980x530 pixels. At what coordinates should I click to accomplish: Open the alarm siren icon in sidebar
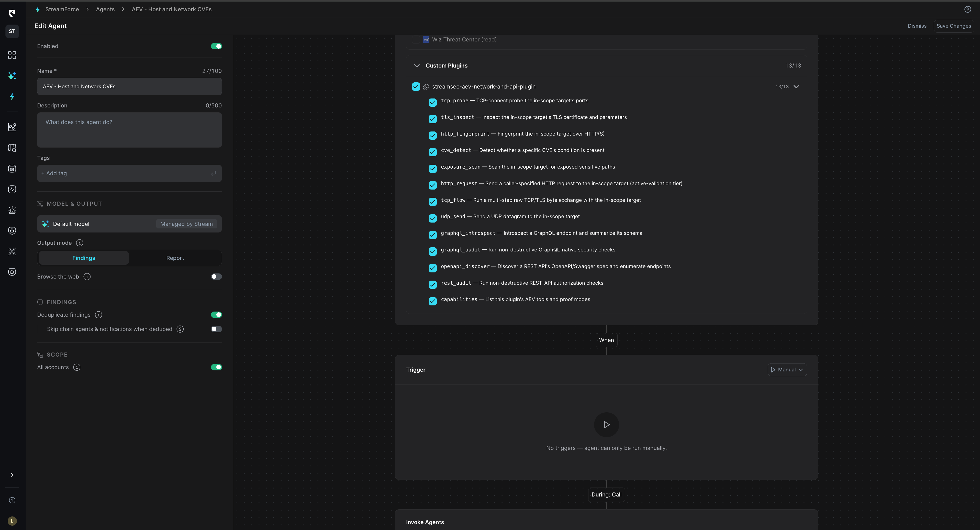12,210
